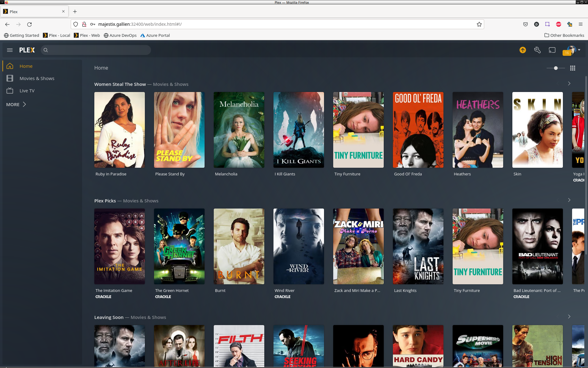588x368 pixels.
Task: Toggle the Plex hamburger sidebar menu
Action: (x=10, y=50)
